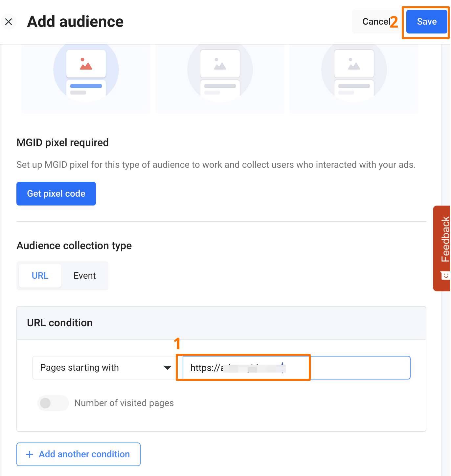Click the red image icon in the first audience card
This screenshot has height=476, width=451.
[x=86, y=64]
